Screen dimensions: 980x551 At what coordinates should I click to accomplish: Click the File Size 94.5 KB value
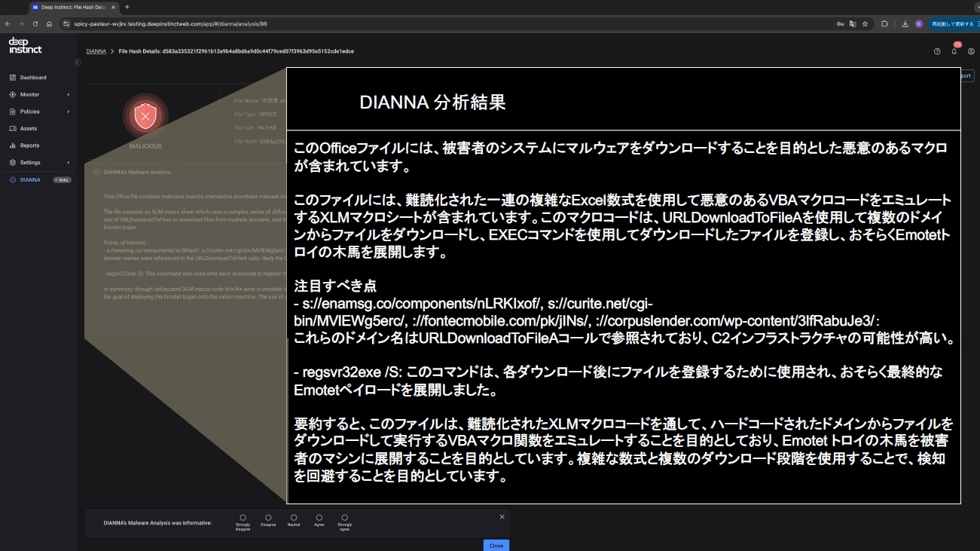point(268,127)
